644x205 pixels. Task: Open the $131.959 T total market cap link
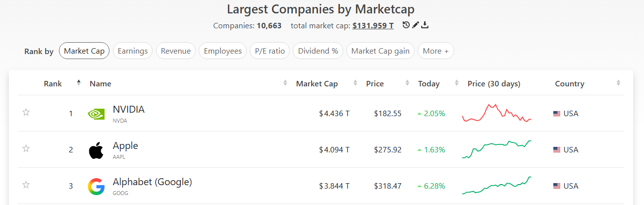click(373, 25)
